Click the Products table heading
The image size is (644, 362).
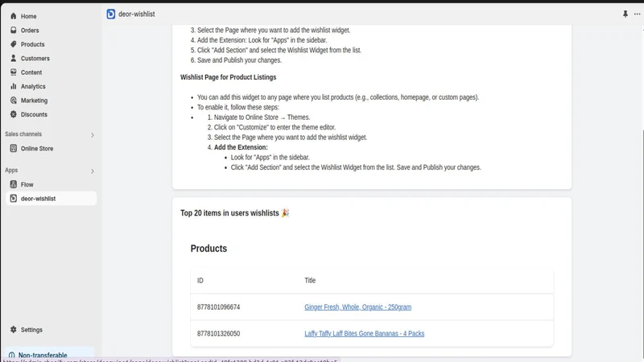tap(208, 249)
